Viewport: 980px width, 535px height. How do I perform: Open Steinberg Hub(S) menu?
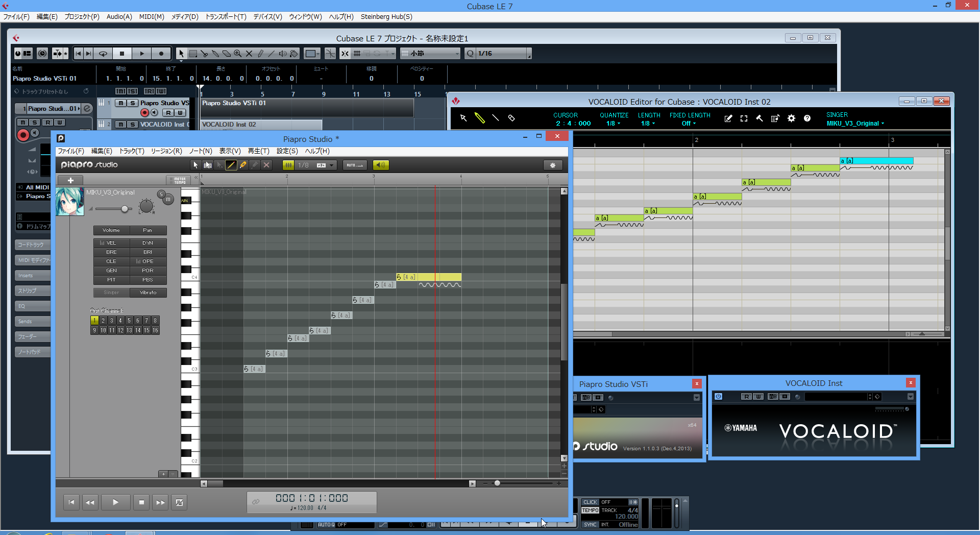click(386, 17)
